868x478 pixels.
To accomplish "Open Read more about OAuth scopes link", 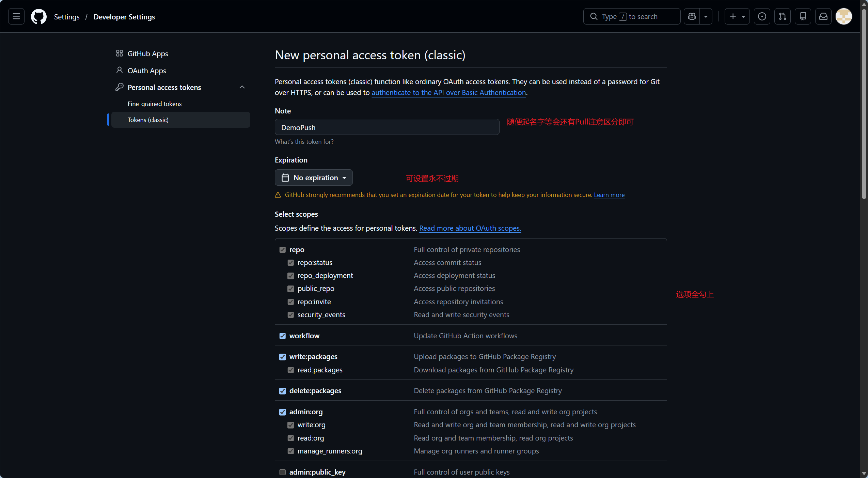I will tap(470, 228).
